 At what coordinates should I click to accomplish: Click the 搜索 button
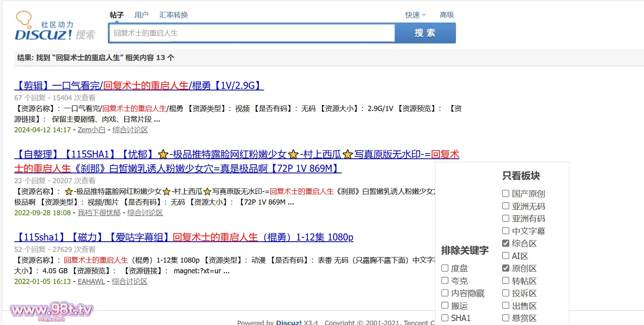(425, 33)
